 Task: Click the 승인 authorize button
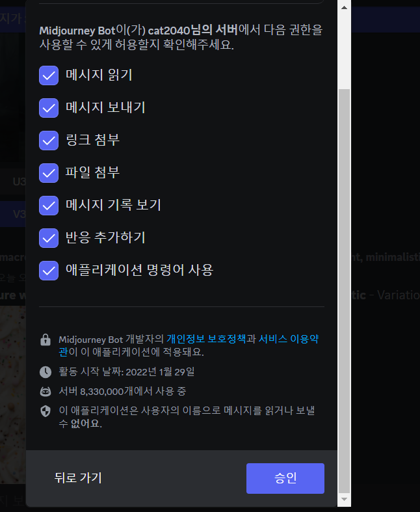tap(285, 478)
